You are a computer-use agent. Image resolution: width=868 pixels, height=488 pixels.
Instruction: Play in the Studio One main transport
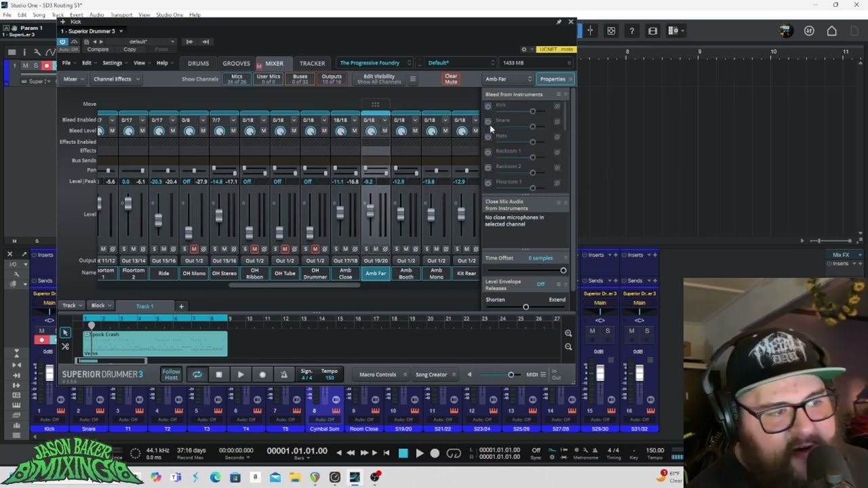[419, 453]
